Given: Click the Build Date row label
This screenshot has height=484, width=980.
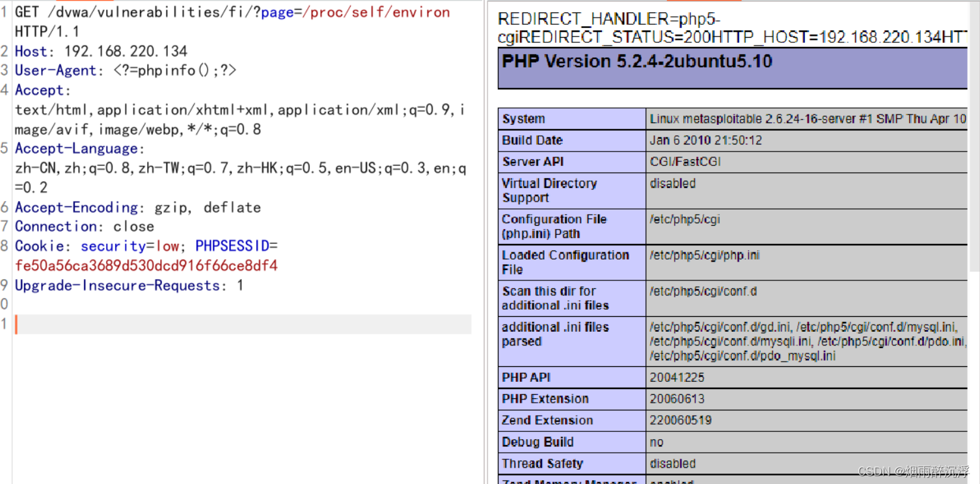Looking at the screenshot, I should [532, 141].
